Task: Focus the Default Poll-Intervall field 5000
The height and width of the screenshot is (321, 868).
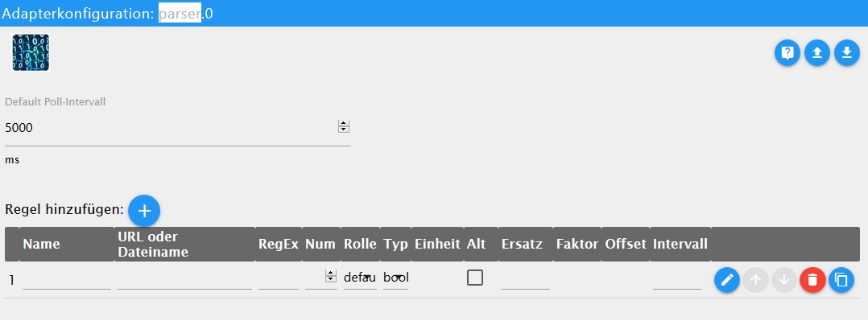Action: pyautogui.click(x=177, y=128)
